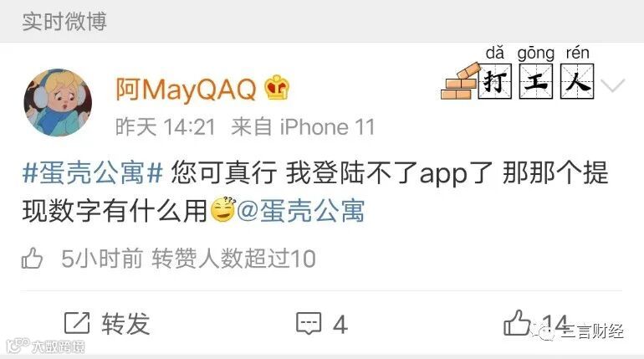Open the post body text 您可真行
This screenshot has height=359, width=644.
coord(224,172)
